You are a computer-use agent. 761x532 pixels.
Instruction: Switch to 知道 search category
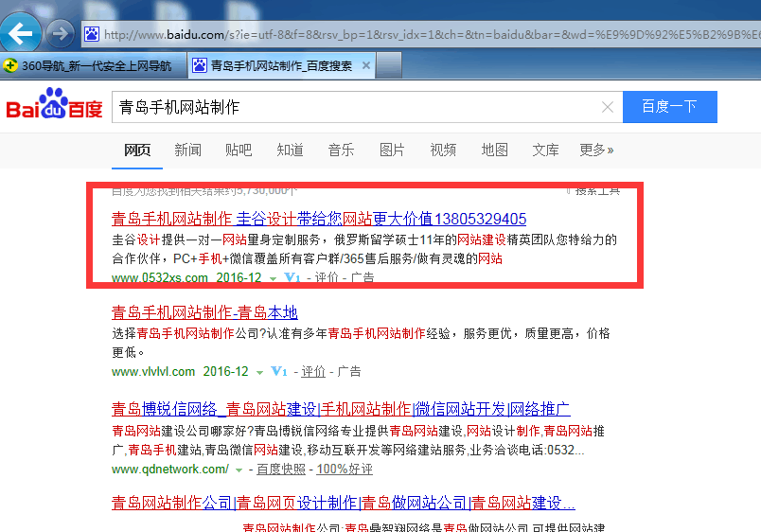(x=291, y=150)
